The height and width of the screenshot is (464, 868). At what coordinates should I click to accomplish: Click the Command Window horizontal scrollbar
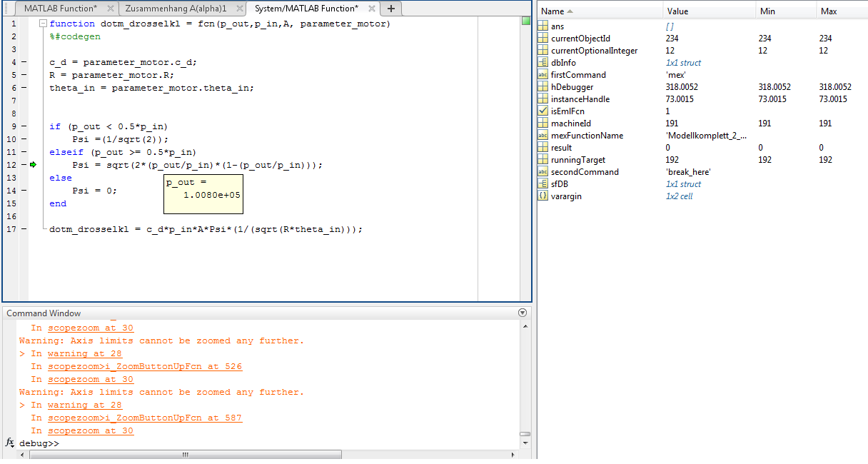click(x=186, y=455)
